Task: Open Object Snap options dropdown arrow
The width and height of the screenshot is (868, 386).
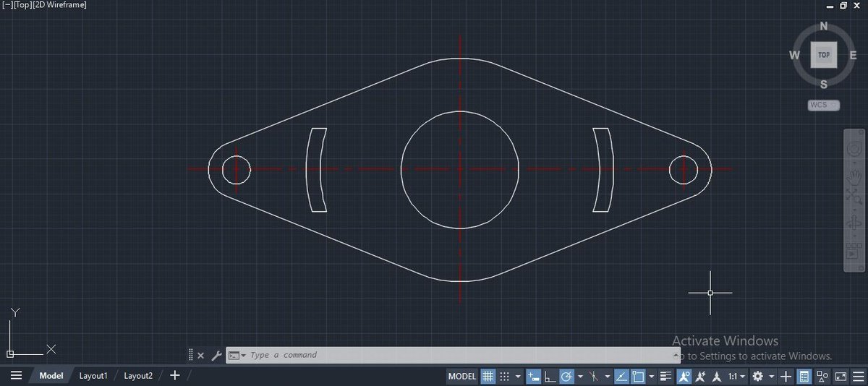Action: [x=651, y=376]
